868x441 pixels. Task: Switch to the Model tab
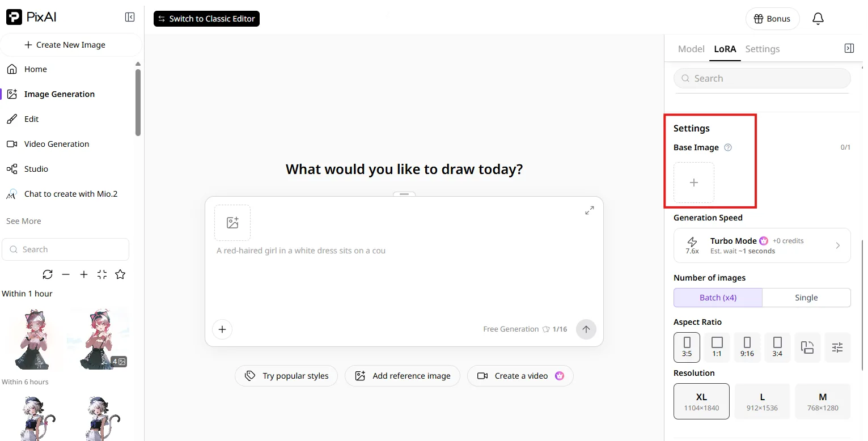tap(691, 49)
